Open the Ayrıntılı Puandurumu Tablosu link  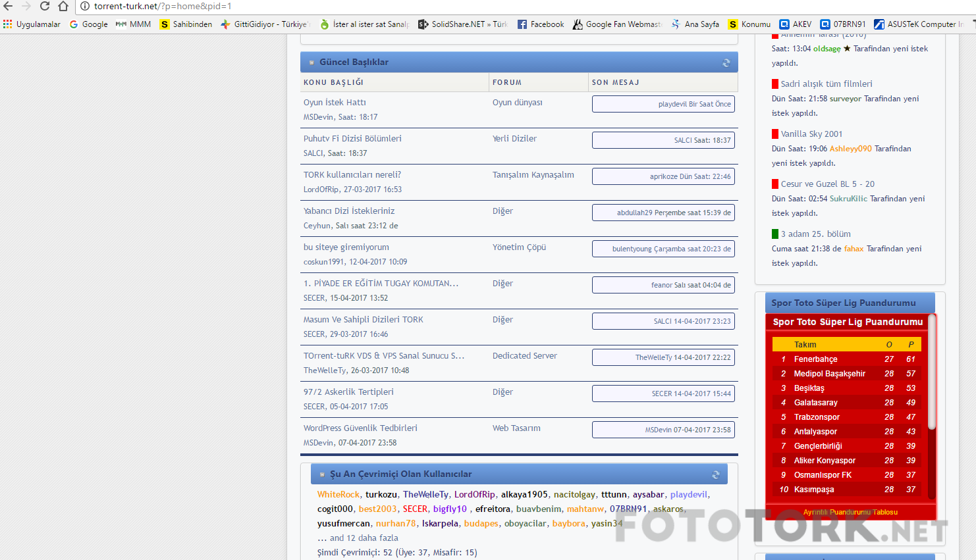(850, 512)
